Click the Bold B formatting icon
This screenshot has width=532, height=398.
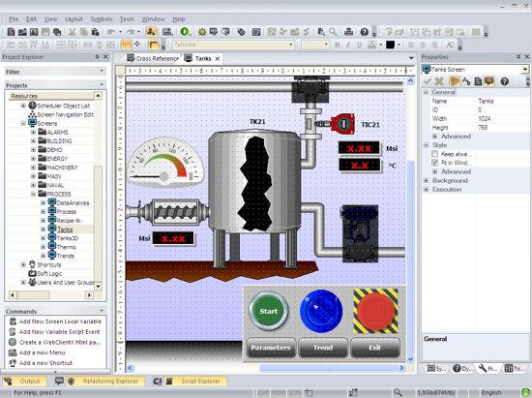point(338,45)
